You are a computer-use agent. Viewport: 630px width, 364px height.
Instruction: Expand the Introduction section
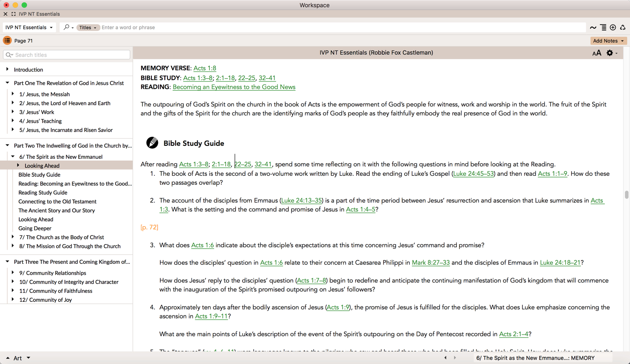click(8, 69)
